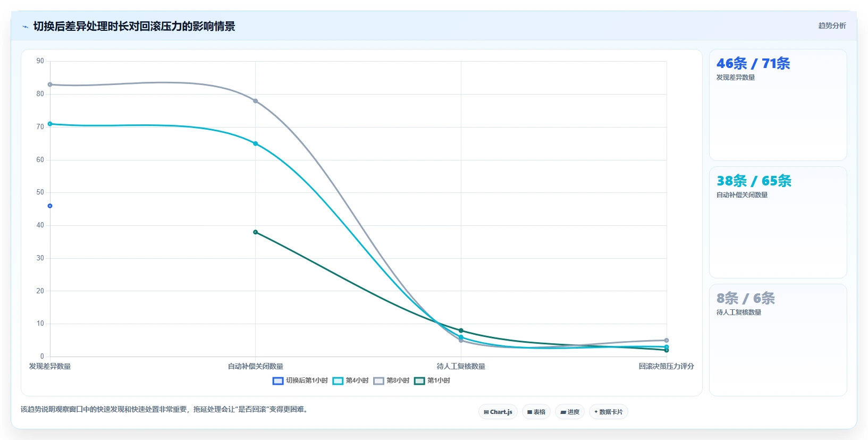Click the 发现差异数量 axis label

[50, 366]
